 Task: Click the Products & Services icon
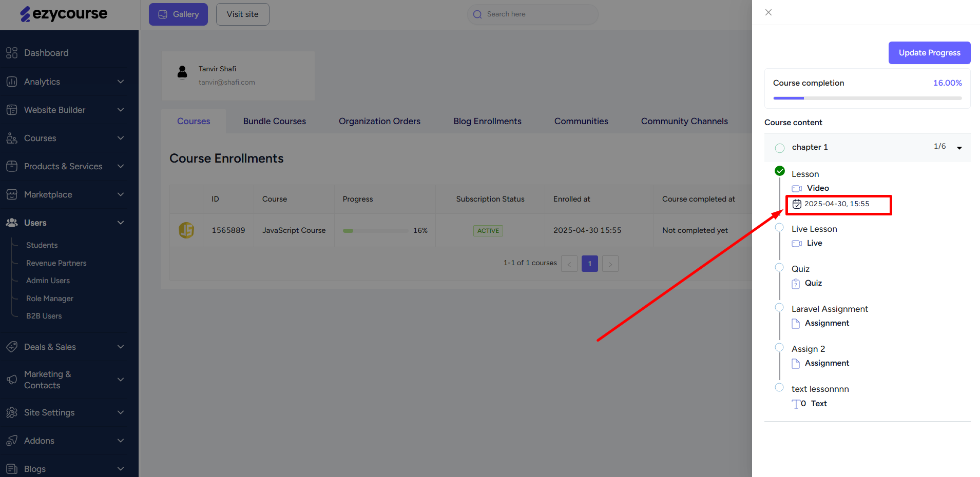click(x=12, y=166)
